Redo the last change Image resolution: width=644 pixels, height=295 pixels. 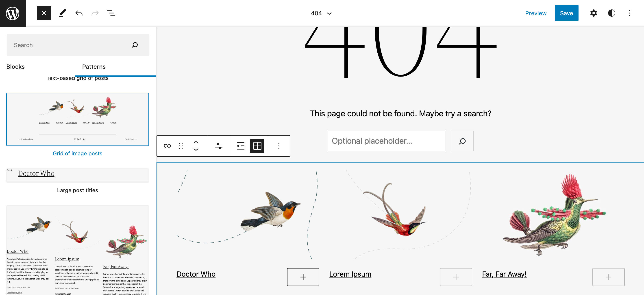pyautogui.click(x=95, y=13)
